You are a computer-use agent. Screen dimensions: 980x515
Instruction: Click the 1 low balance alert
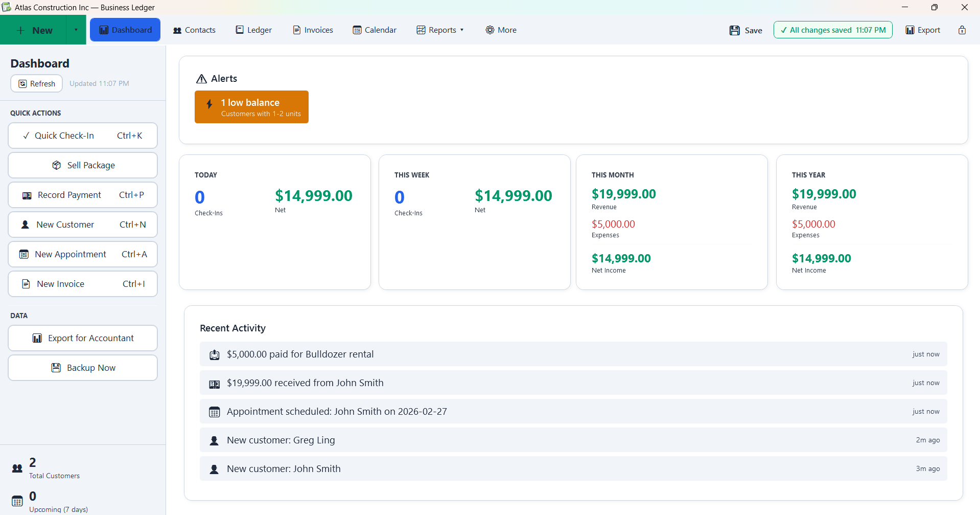point(251,106)
